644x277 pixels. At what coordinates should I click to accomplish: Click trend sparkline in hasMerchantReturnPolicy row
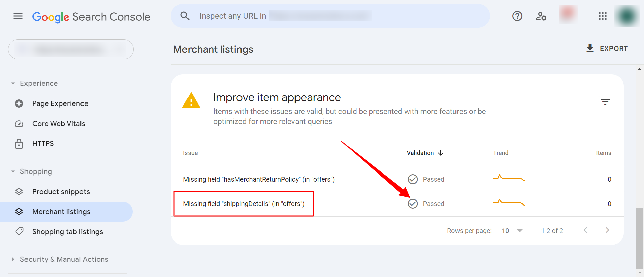509,178
